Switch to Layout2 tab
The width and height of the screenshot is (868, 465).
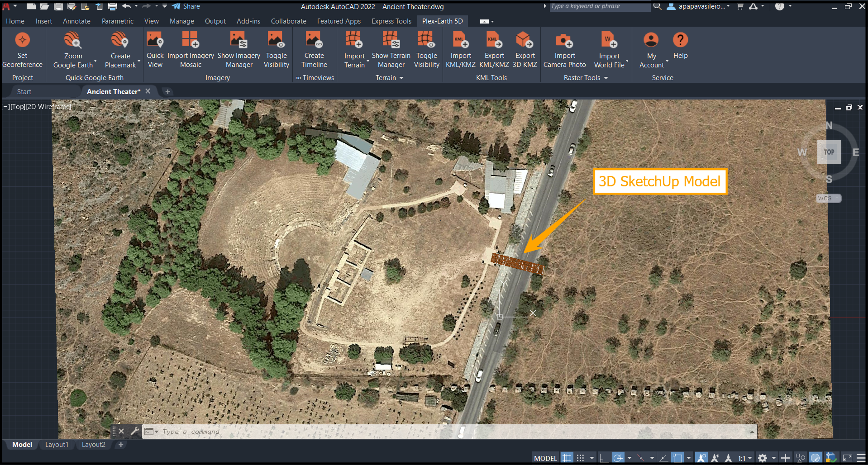93,445
